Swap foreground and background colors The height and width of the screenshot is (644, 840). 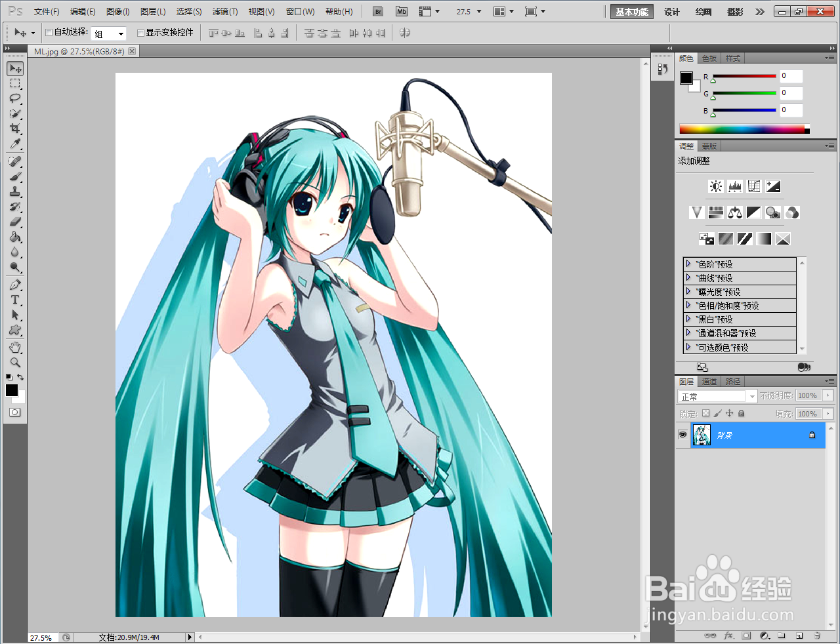pos(21,377)
